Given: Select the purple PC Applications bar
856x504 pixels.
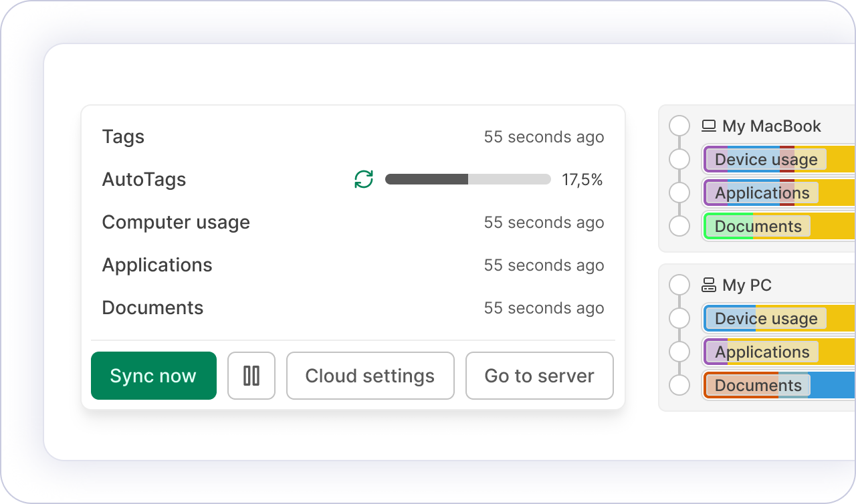Looking at the screenshot, I should (778, 352).
